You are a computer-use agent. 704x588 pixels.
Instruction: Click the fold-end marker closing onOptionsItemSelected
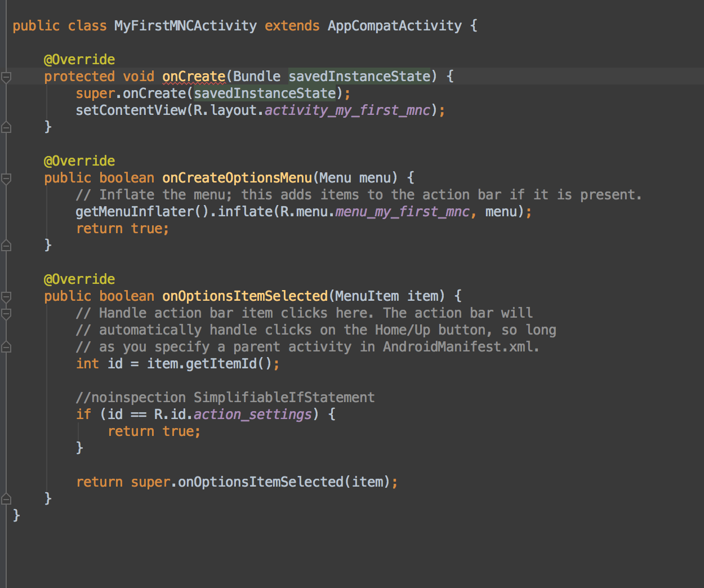pos(6,499)
